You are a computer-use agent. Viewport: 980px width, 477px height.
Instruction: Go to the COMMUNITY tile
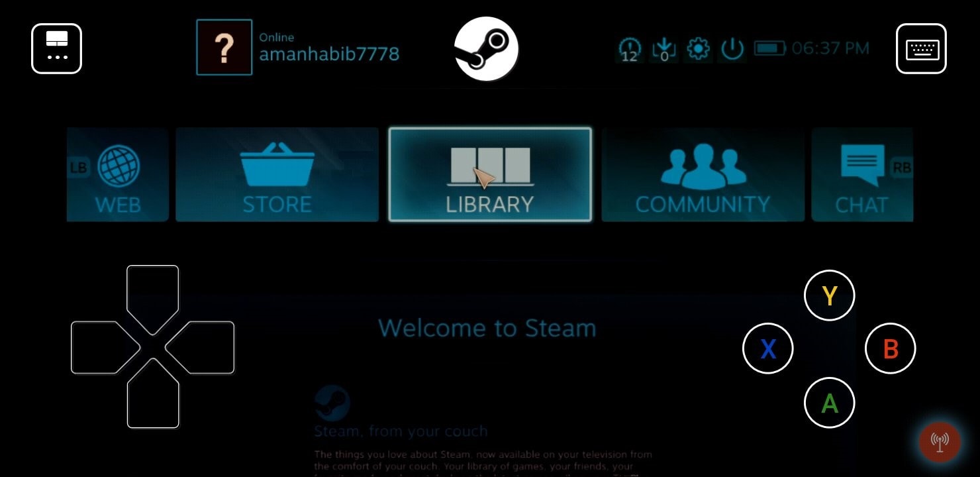pos(703,174)
